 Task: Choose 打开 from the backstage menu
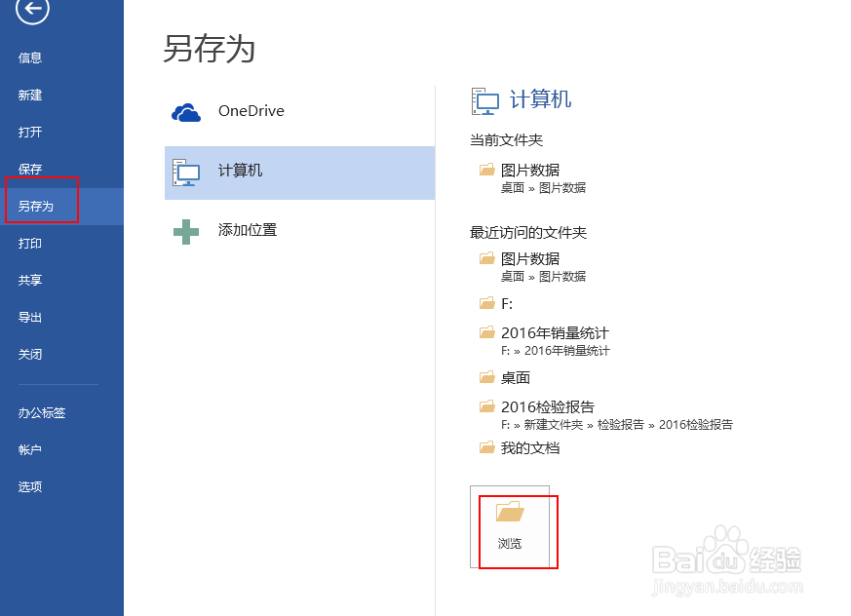point(30,132)
